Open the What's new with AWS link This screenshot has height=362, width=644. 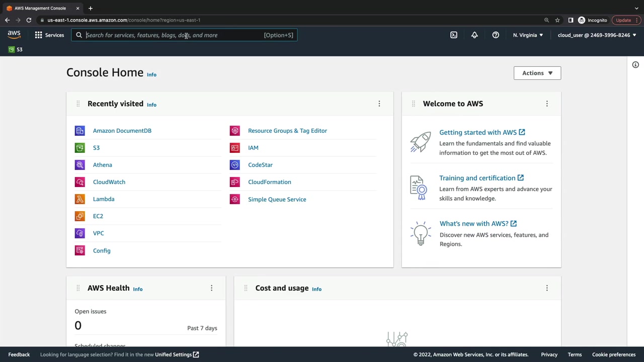pos(478,224)
